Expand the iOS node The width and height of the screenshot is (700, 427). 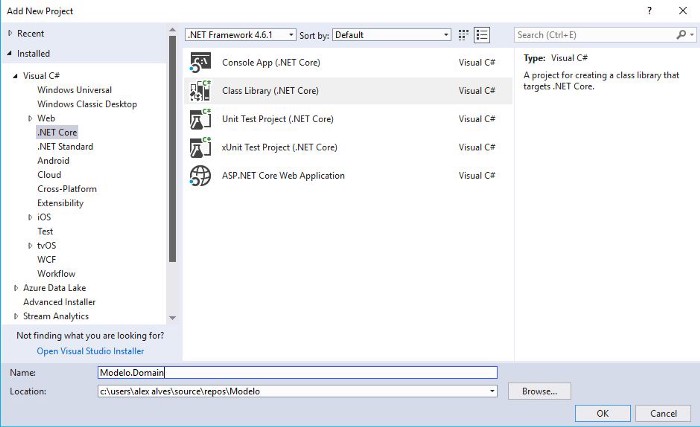(x=30, y=217)
